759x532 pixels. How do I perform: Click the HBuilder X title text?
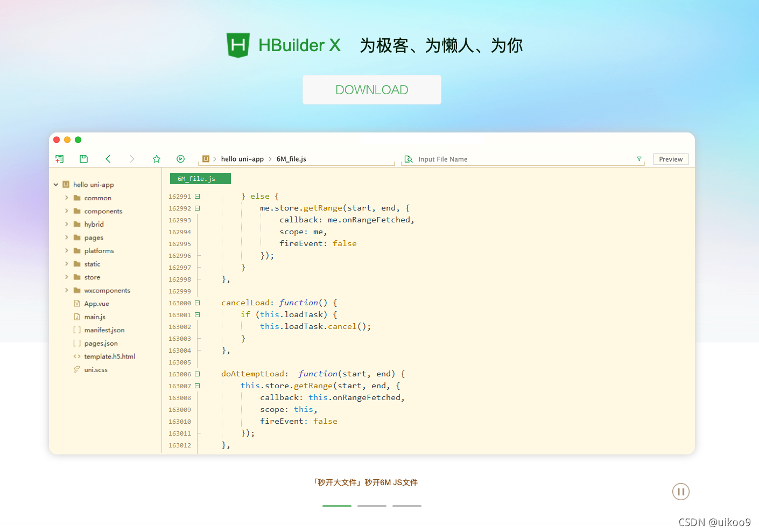(x=299, y=45)
